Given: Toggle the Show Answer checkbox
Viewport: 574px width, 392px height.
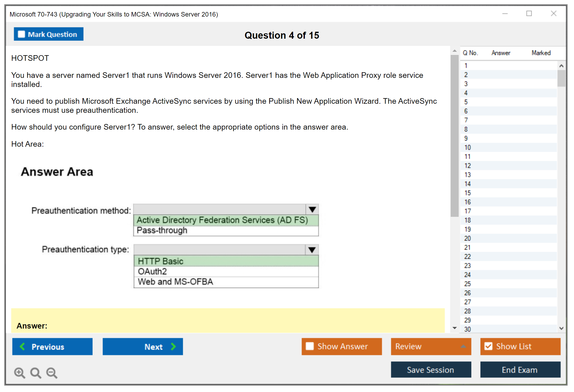Looking at the screenshot, I should (x=310, y=346).
